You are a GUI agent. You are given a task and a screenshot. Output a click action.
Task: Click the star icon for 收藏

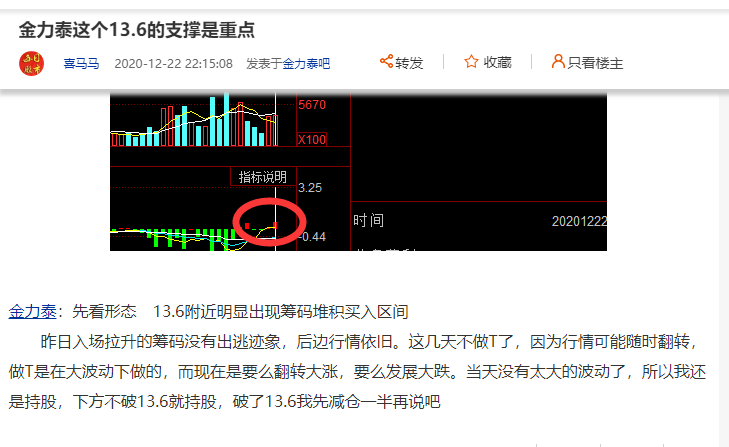(471, 61)
